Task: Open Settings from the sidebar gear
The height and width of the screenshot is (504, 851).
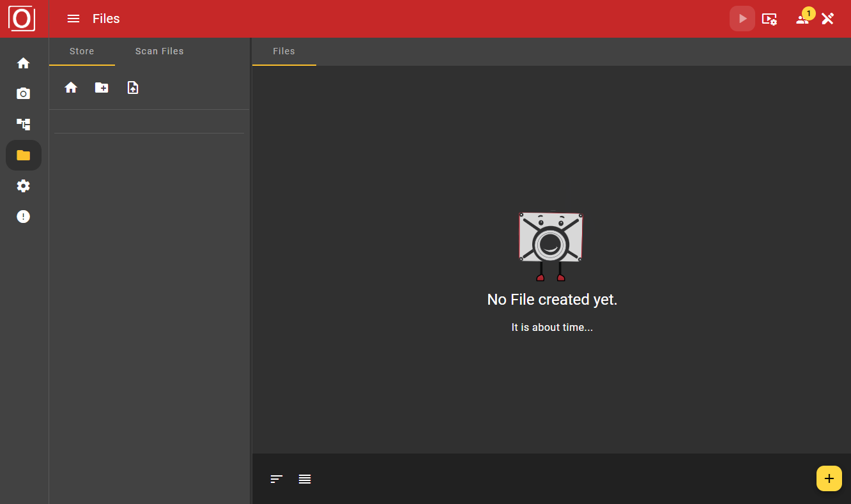Action: [23, 185]
